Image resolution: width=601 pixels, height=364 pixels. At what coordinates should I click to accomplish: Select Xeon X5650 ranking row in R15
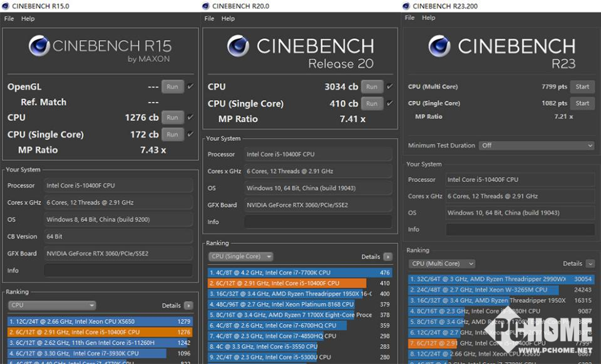coord(100,321)
